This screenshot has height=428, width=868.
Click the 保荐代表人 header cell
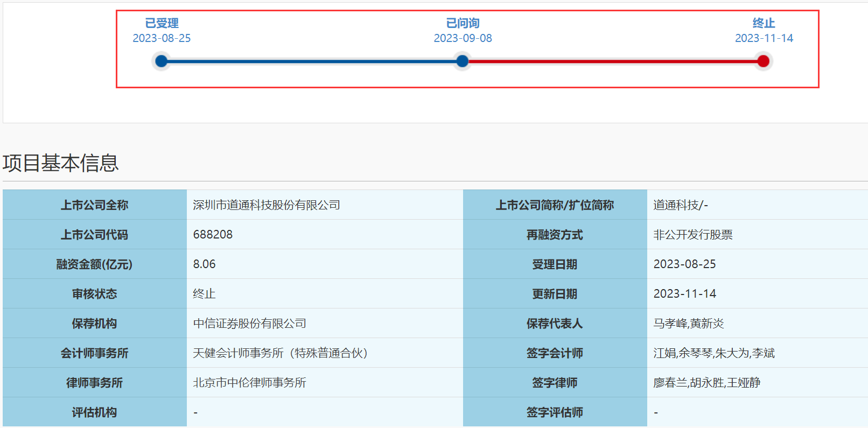(555, 323)
